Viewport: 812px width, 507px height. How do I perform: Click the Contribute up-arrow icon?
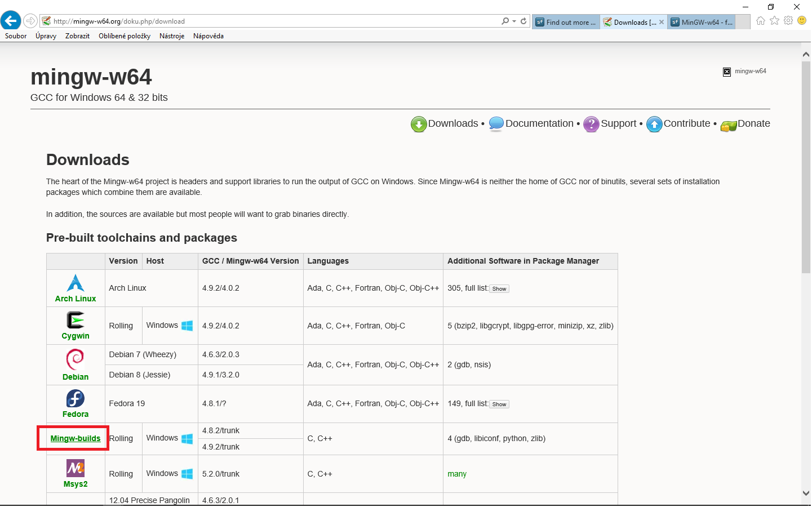(x=654, y=124)
